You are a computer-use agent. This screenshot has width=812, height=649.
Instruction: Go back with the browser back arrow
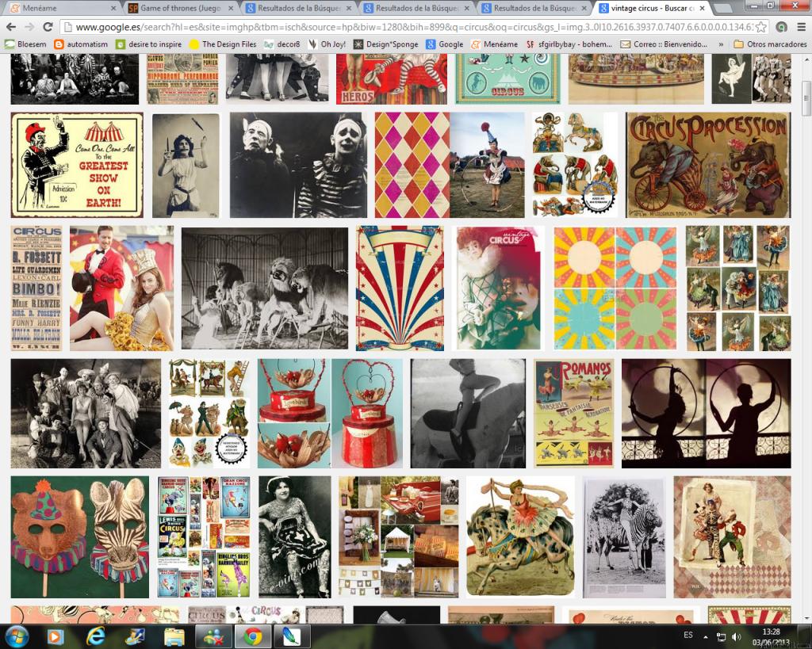pyautogui.click(x=11, y=27)
